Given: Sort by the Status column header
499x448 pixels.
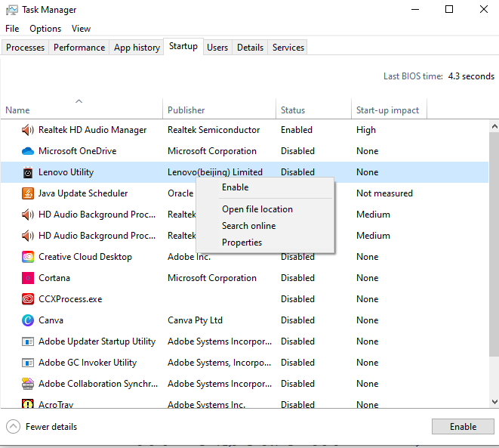Looking at the screenshot, I should (313, 109).
